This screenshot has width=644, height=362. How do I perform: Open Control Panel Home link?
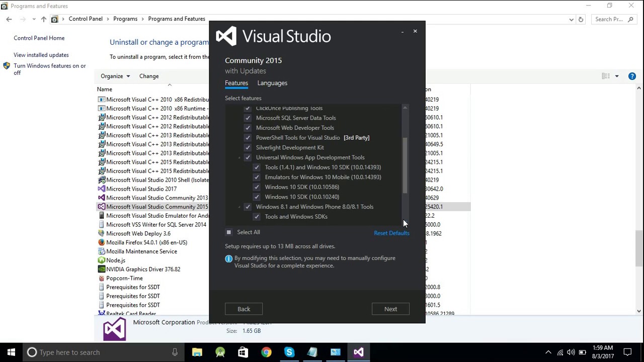pyautogui.click(x=39, y=38)
